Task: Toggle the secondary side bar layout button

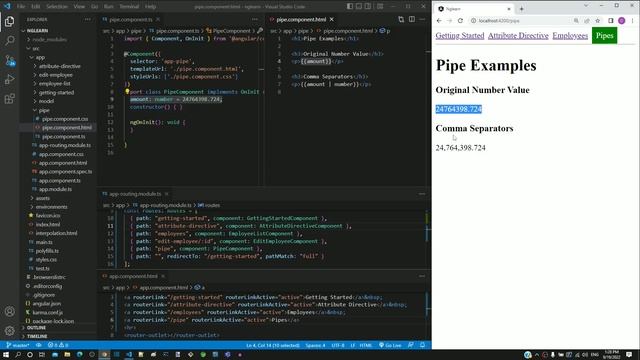Action: [x=368, y=6]
